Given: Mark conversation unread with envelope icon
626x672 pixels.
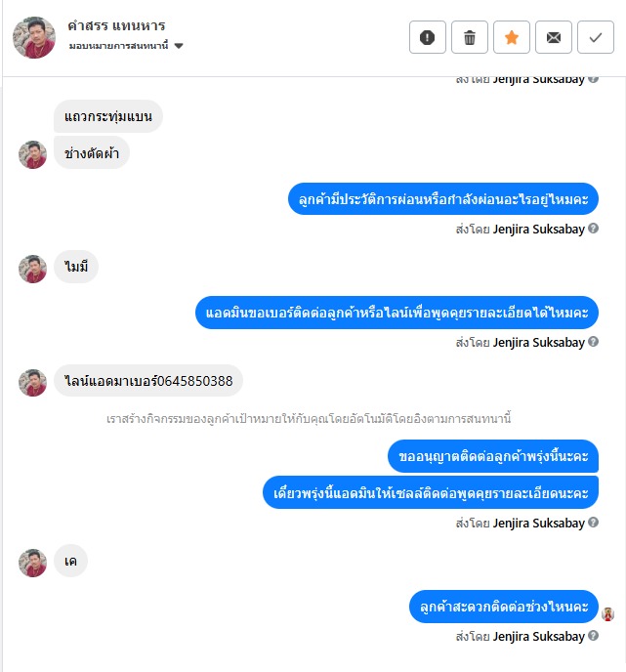Looking at the screenshot, I should pyautogui.click(x=554, y=37).
